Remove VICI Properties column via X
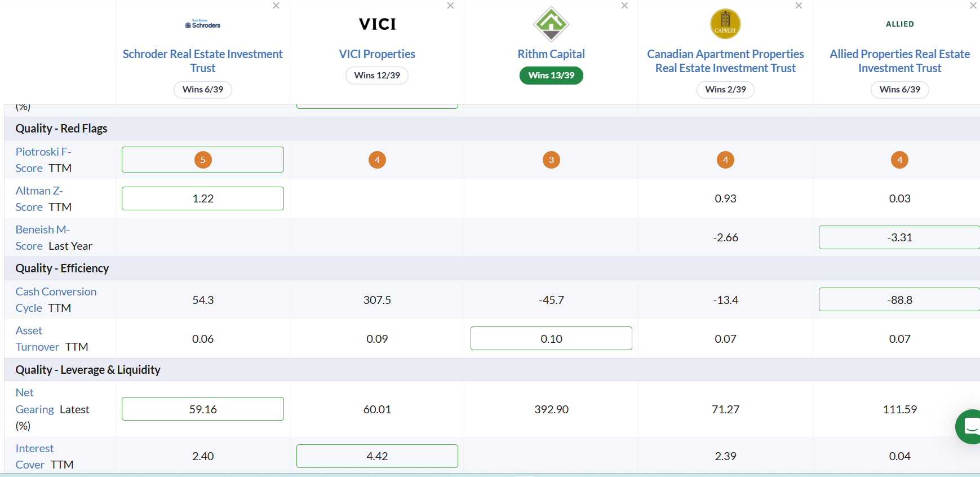 coord(450,6)
